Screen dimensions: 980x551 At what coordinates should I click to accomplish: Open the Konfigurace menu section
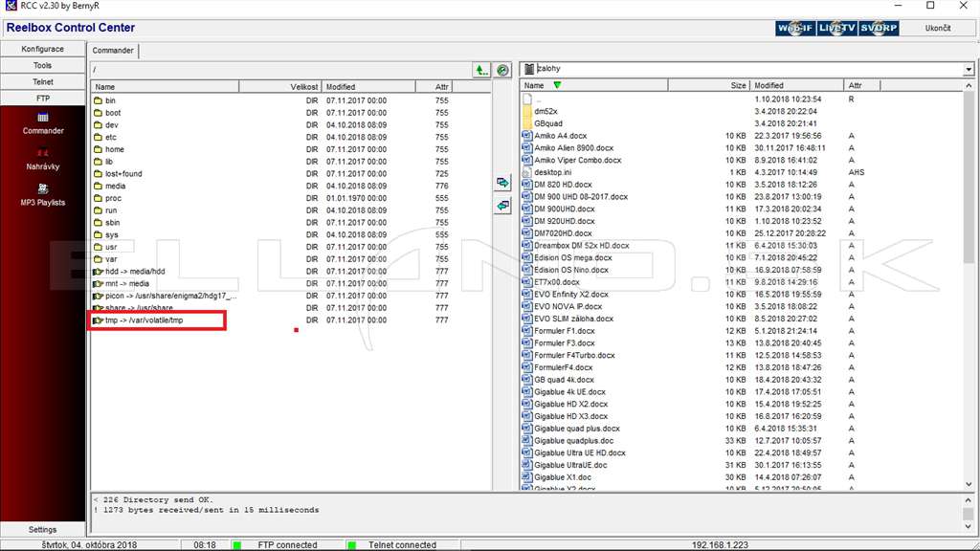coord(42,49)
